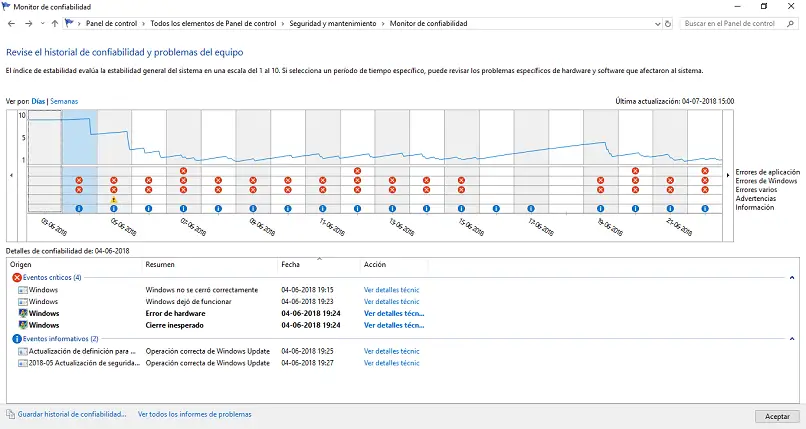This screenshot has height=429, width=806.
Task: Switch chart view to Semanas
Action: 63,101
